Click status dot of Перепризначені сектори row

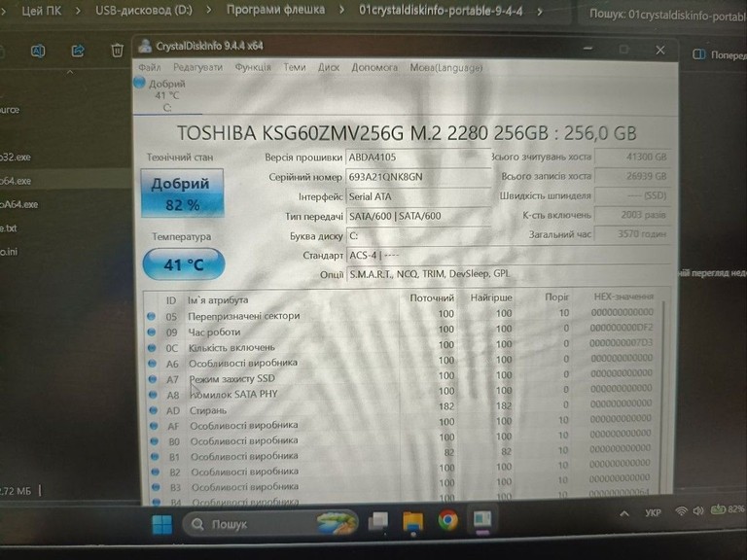(x=152, y=316)
